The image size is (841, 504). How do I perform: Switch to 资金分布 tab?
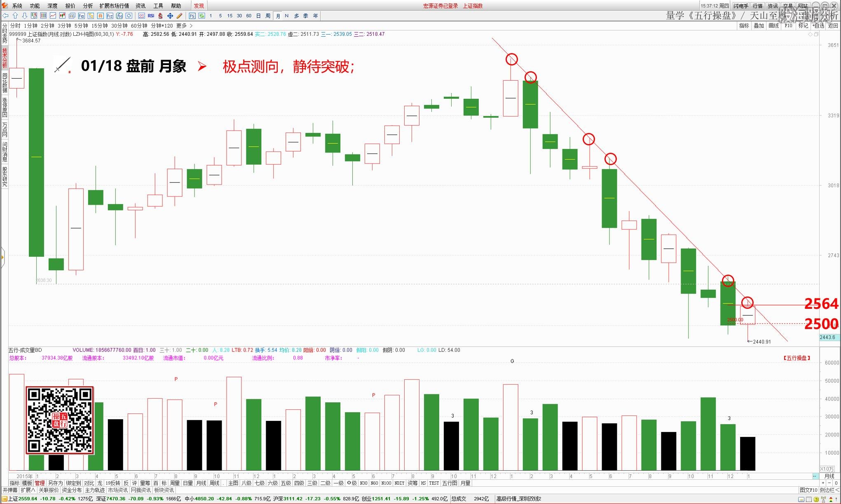72,490
